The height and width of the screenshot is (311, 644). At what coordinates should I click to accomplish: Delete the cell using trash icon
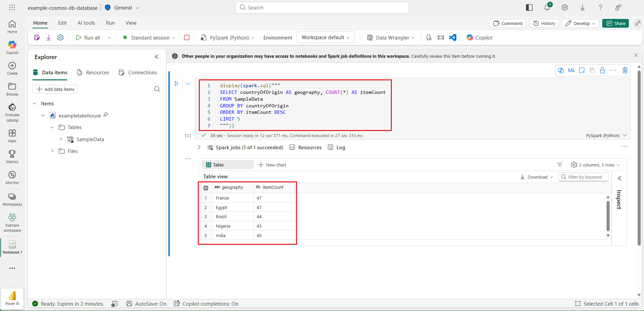pyautogui.click(x=625, y=70)
